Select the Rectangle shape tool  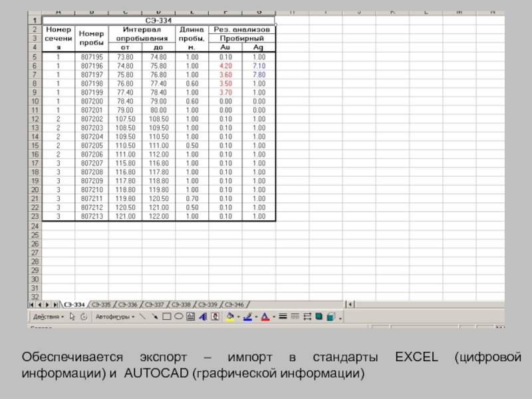[x=167, y=317]
